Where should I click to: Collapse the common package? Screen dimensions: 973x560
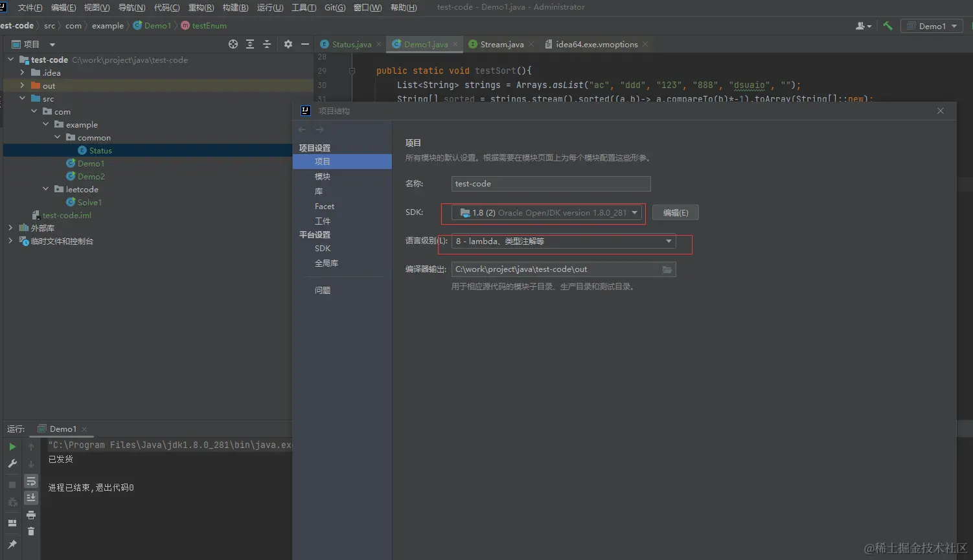58,137
